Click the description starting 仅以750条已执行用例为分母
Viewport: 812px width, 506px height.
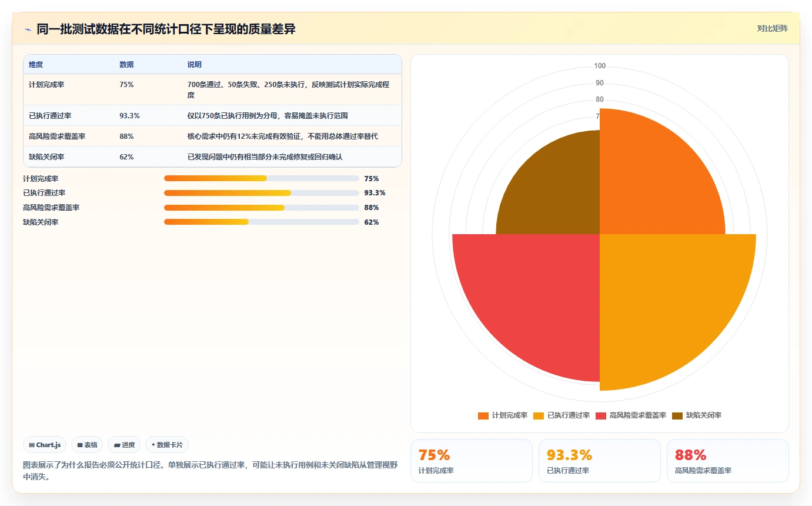tap(268, 116)
